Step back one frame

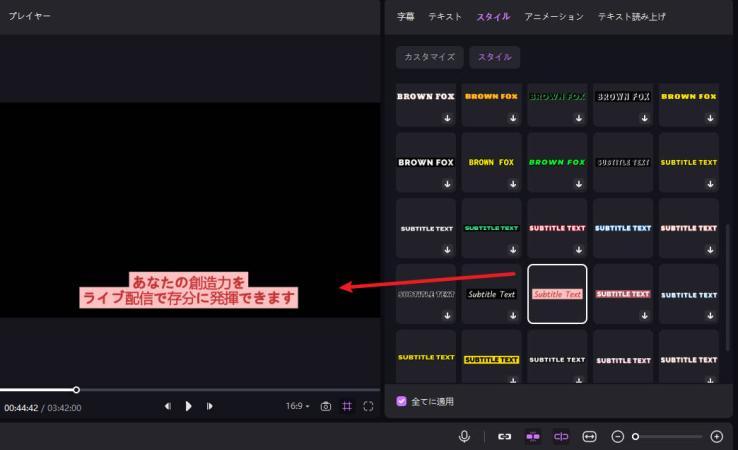(x=167, y=406)
